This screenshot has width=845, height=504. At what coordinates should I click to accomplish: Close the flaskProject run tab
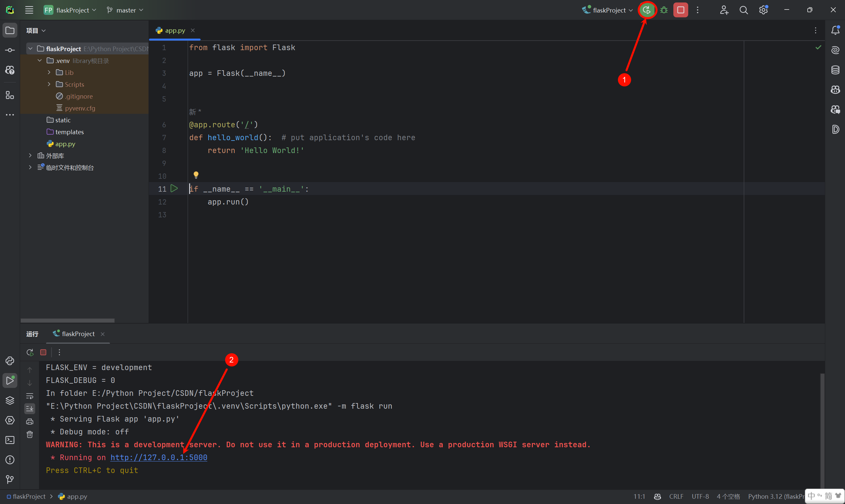point(103,334)
